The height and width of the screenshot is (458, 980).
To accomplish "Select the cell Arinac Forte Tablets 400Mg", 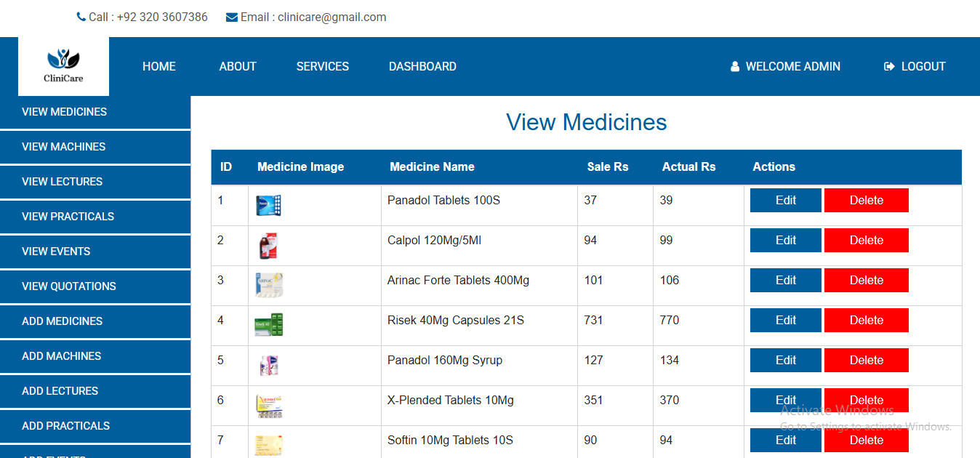I will point(458,280).
